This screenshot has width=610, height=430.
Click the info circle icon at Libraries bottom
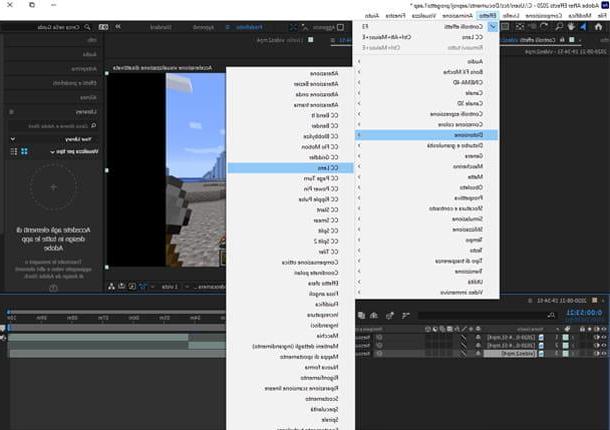53,288
